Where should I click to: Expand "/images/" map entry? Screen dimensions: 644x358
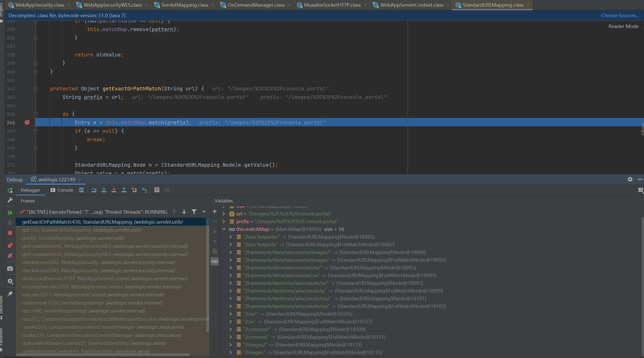click(x=231, y=345)
